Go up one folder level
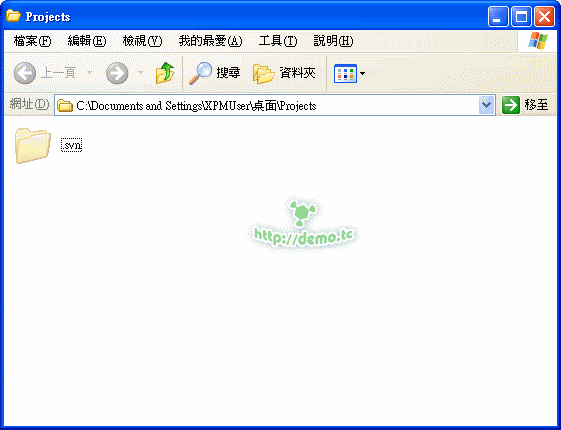 (x=165, y=73)
